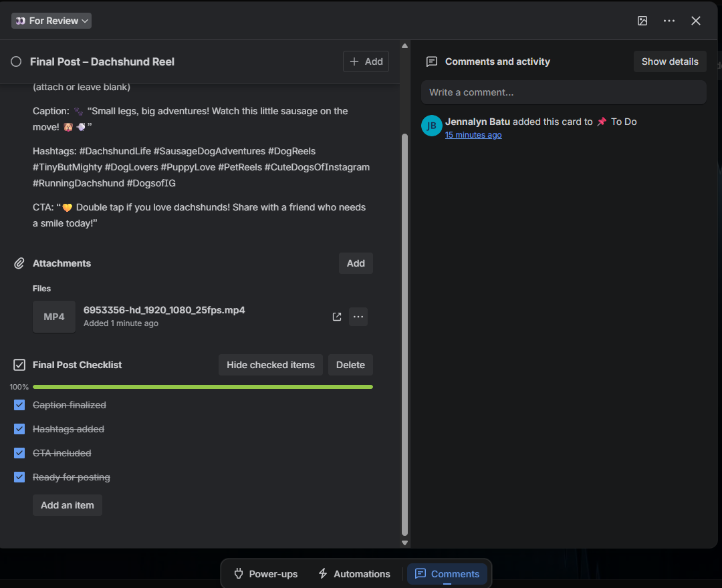Mark the card complete using the title circle
The width and height of the screenshot is (722, 588).
point(16,61)
